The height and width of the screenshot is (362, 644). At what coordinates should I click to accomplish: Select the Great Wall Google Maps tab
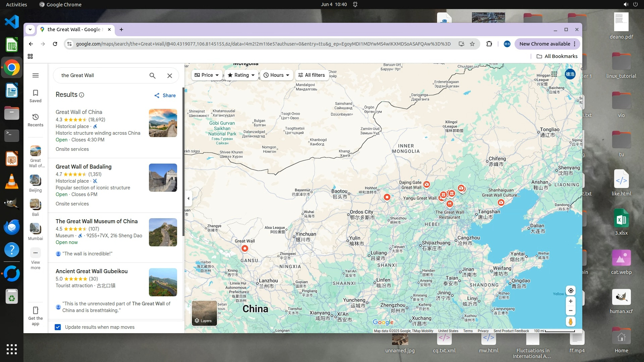(74, 29)
